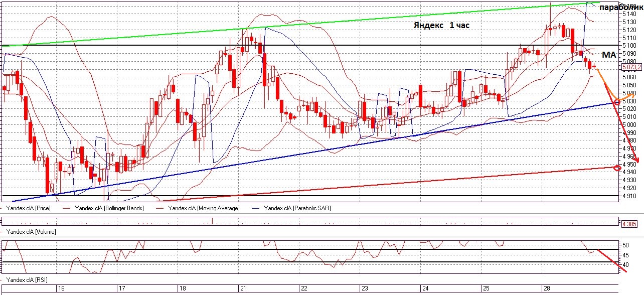The width and height of the screenshot is (644, 295).
Task: Click the 5 000 price axis label
Action: (629, 124)
